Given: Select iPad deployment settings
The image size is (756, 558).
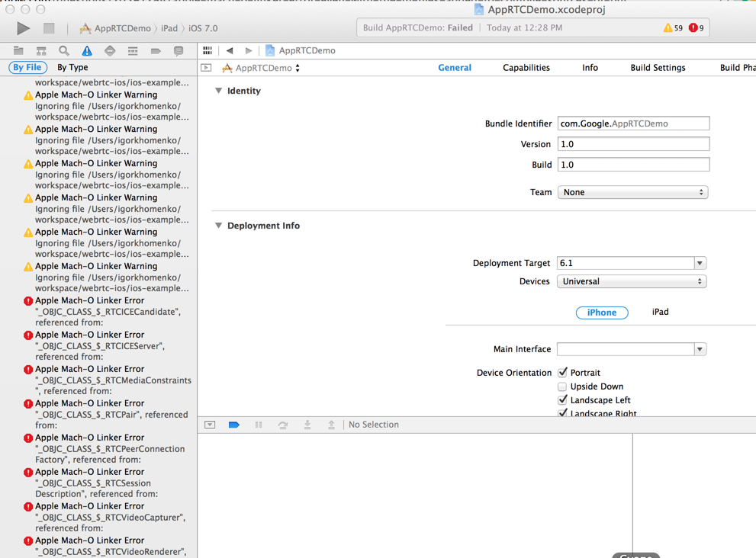Looking at the screenshot, I should [660, 312].
